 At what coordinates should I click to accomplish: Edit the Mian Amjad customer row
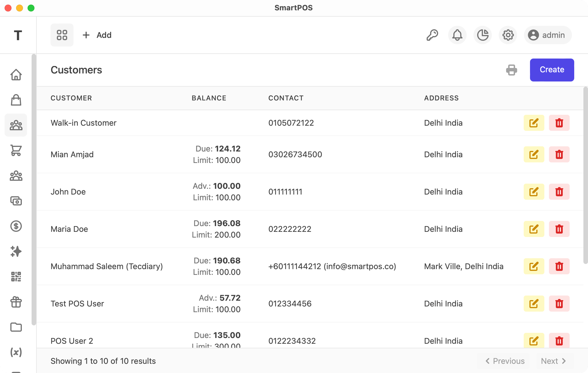point(534,154)
